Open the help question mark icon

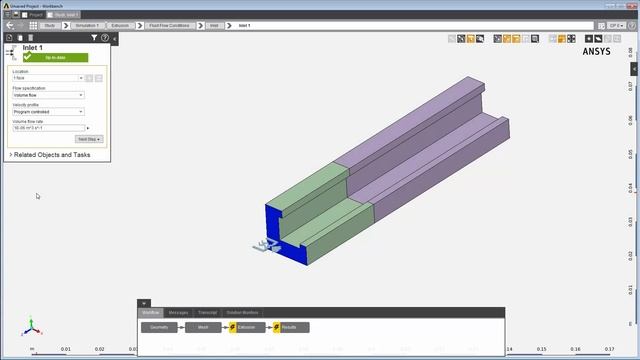coord(105,38)
